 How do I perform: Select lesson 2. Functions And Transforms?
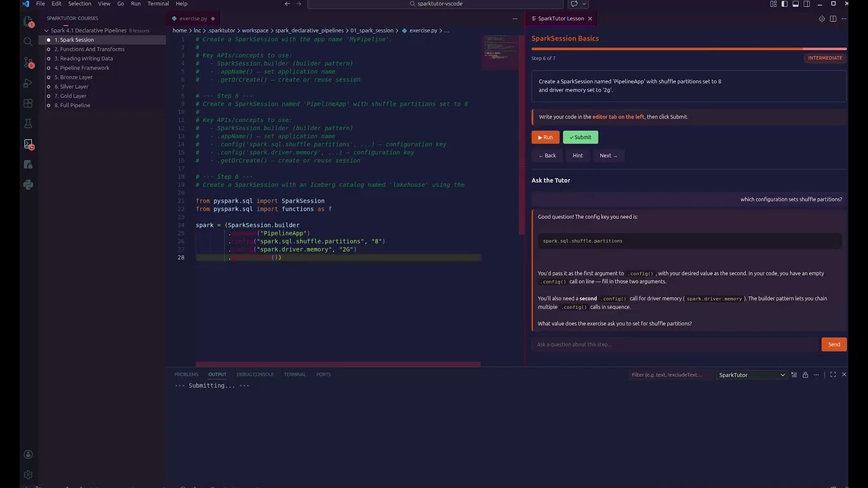[x=90, y=49]
